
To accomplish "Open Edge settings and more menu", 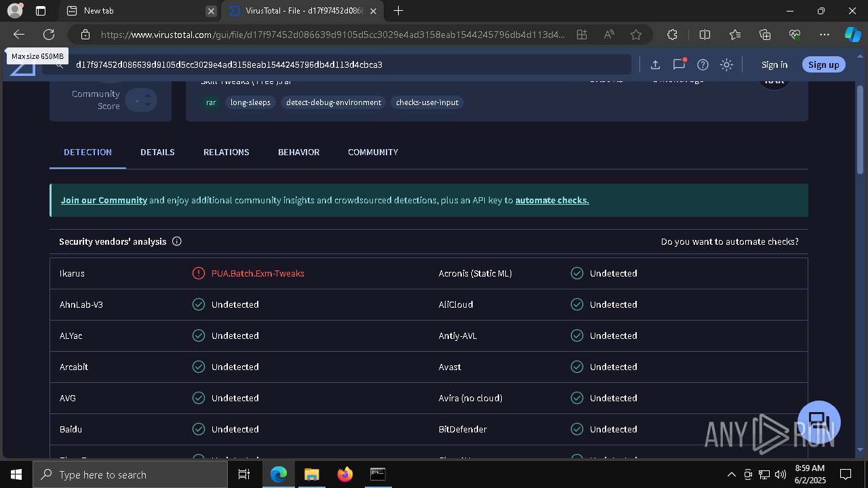I will 825,35.
